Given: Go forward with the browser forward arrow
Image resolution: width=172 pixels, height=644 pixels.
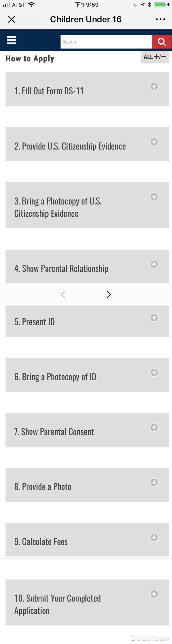Looking at the screenshot, I should 108,294.
